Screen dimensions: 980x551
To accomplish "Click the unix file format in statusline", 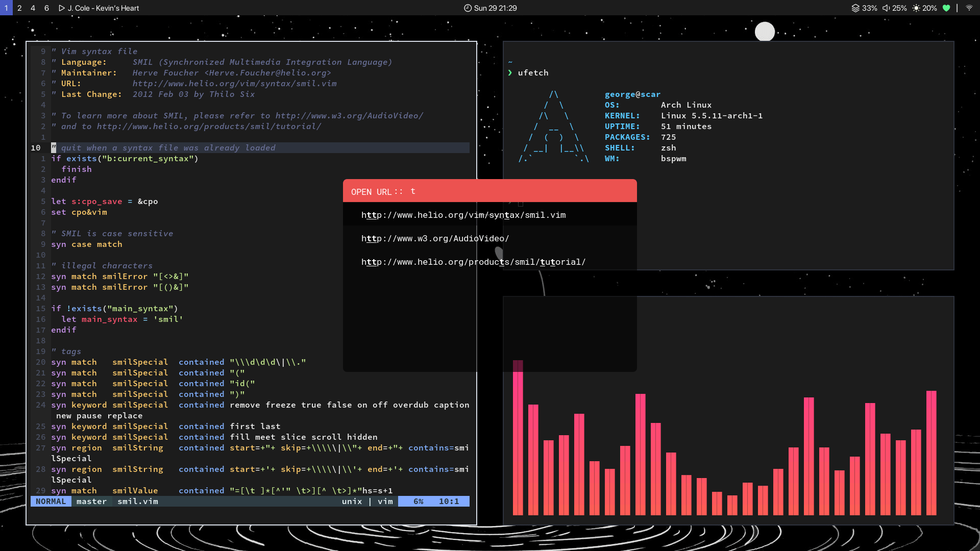I will (x=352, y=502).
